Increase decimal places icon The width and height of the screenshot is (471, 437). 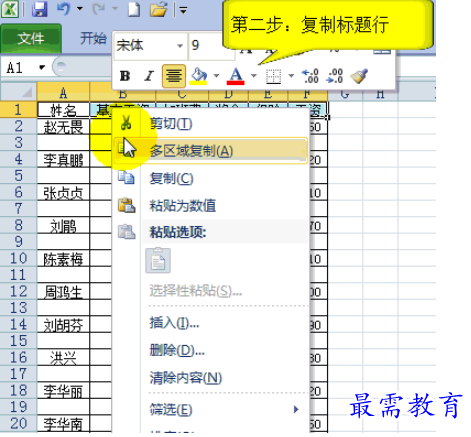coord(310,76)
